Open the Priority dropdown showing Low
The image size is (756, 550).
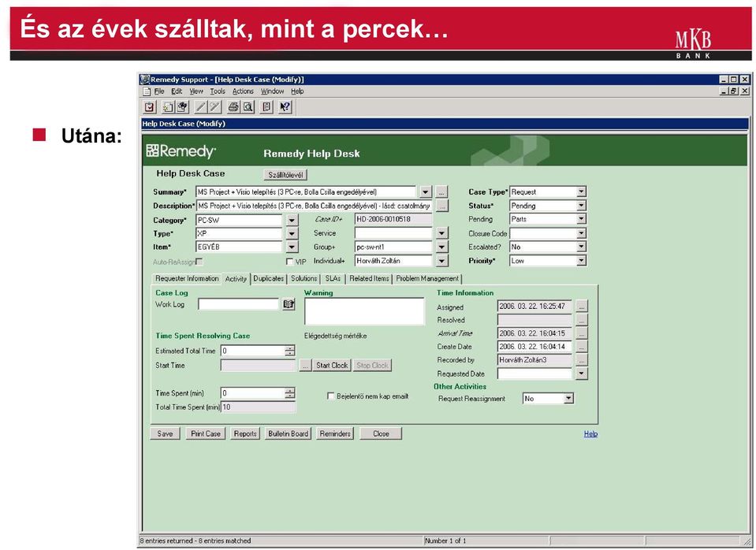click(x=582, y=261)
